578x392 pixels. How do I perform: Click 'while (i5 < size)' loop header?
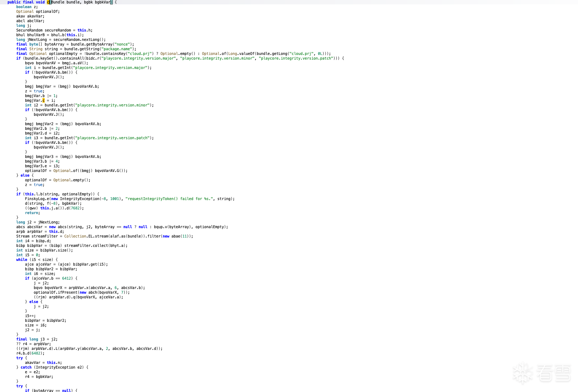coord(37,260)
